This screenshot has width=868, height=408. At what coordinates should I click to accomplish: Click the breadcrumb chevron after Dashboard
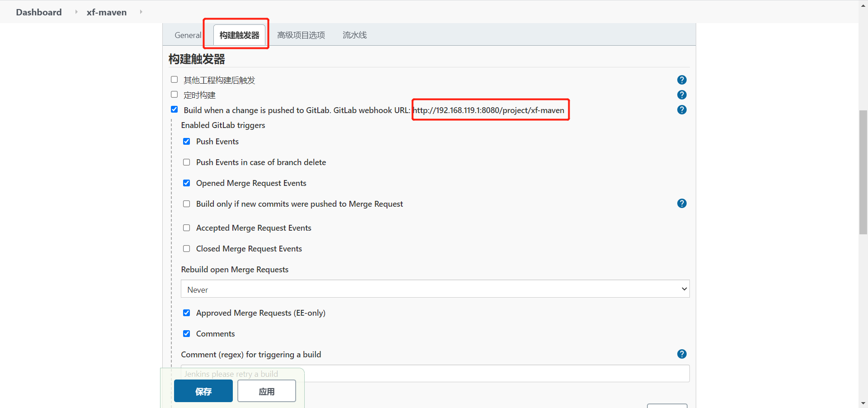click(76, 12)
